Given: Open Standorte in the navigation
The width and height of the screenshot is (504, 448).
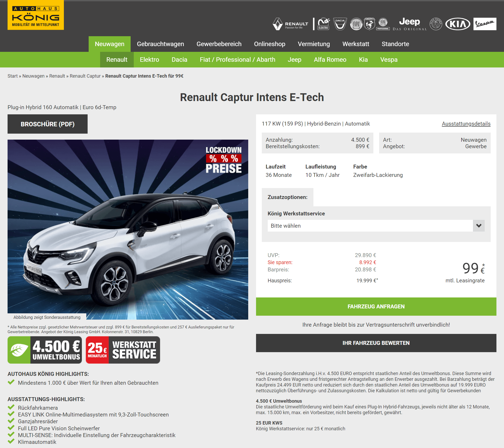Looking at the screenshot, I should click(x=395, y=44).
